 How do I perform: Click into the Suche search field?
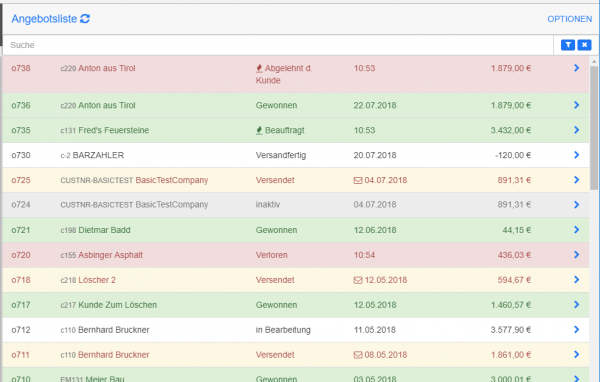pos(278,45)
